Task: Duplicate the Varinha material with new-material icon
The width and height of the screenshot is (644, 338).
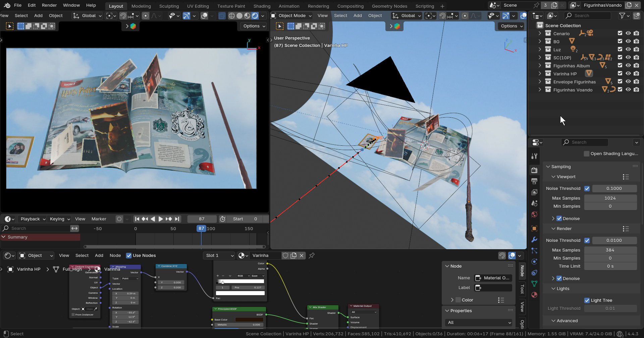Action: pyautogui.click(x=293, y=256)
